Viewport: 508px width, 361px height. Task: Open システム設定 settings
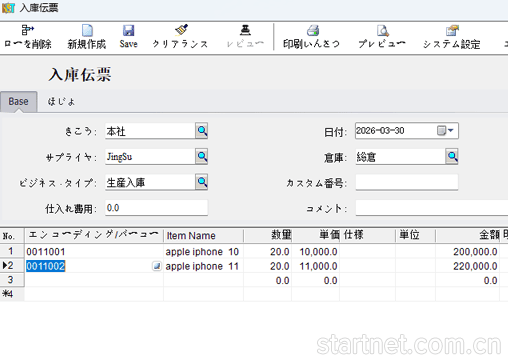pos(452,37)
